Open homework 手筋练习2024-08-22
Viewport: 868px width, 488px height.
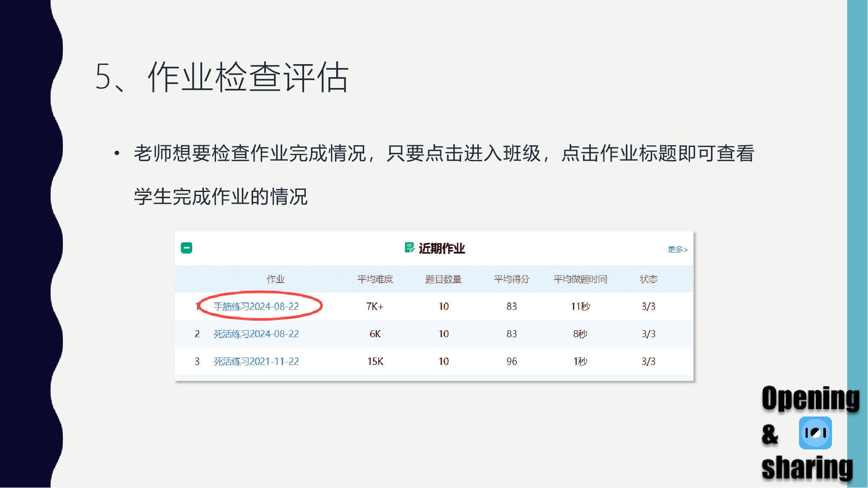click(256, 306)
